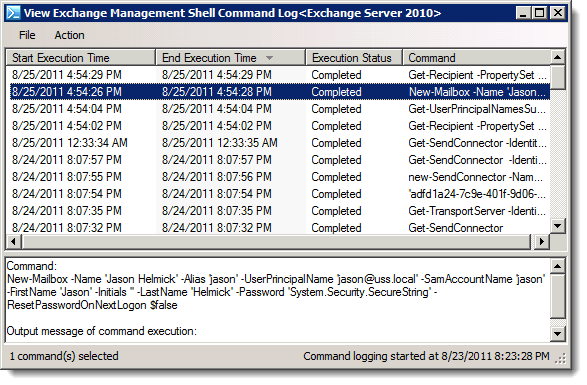Image resolution: width=587 pixels, height=385 pixels.
Task: Click the command details up scroll arrow
Action: click(557, 266)
